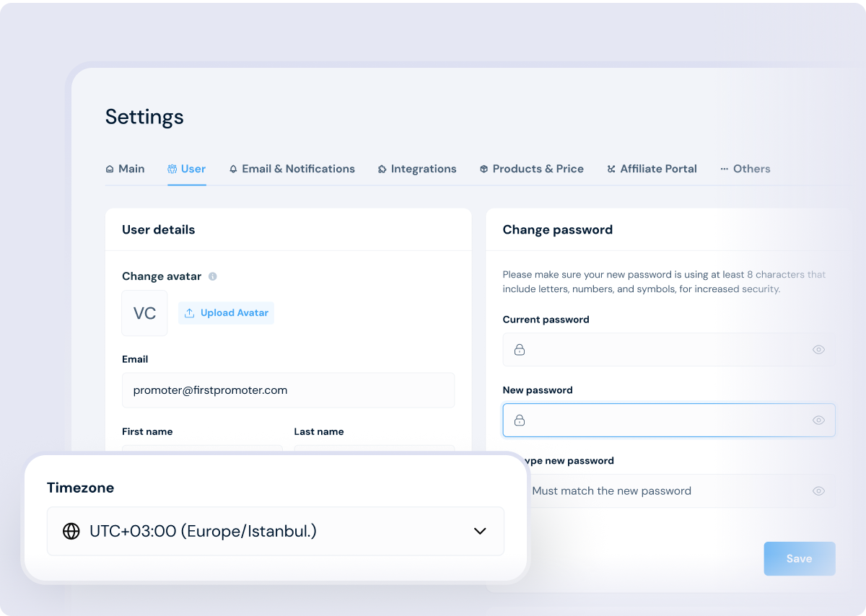Show the current password via eye icon
Viewport: 866px width, 616px height.
(x=818, y=350)
